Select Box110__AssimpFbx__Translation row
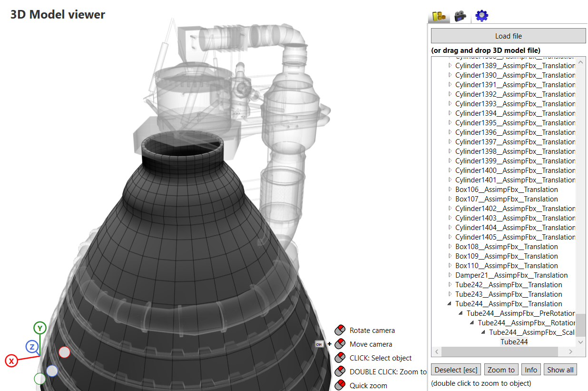 [507, 265]
